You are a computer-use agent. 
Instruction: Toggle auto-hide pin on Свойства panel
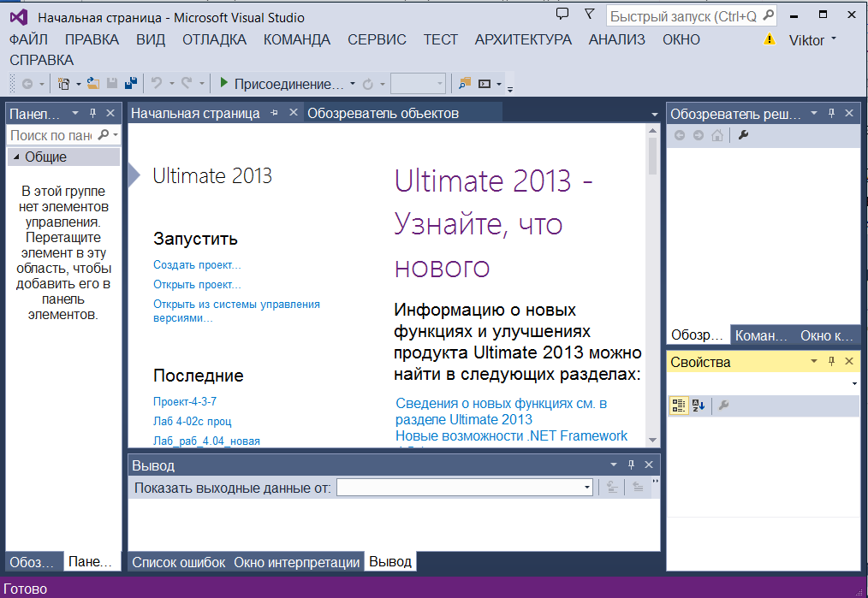(x=831, y=361)
